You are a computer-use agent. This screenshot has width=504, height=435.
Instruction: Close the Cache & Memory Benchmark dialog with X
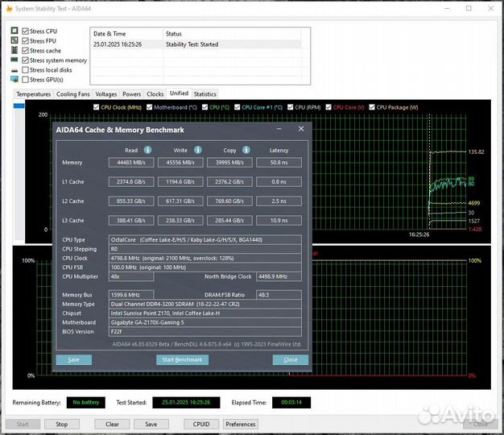(301, 129)
